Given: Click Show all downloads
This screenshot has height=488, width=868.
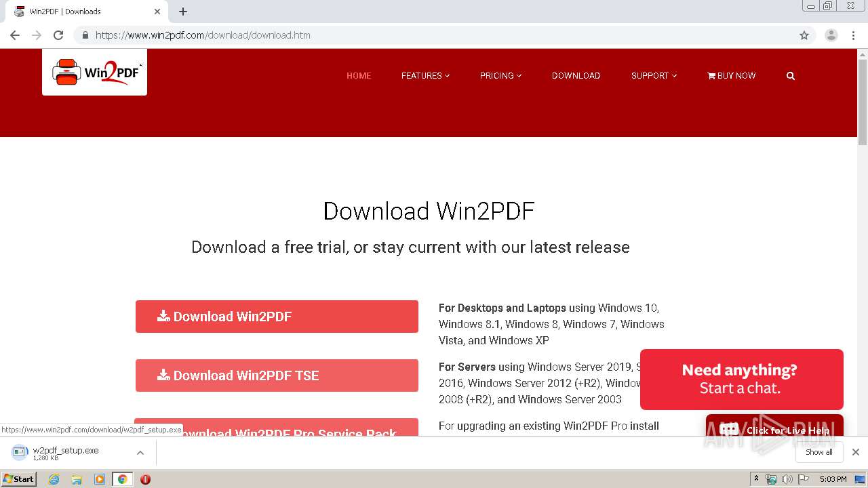Looking at the screenshot, I should click(818, 452).
